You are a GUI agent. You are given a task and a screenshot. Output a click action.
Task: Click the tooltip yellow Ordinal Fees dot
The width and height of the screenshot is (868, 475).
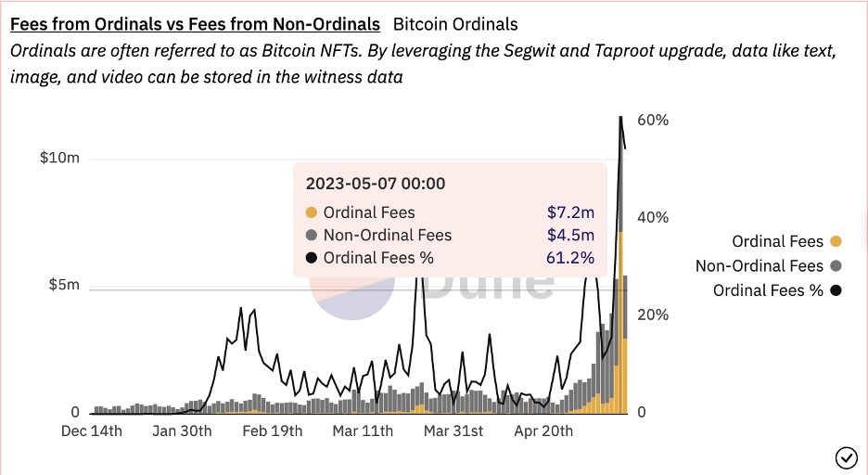point(312,212)
